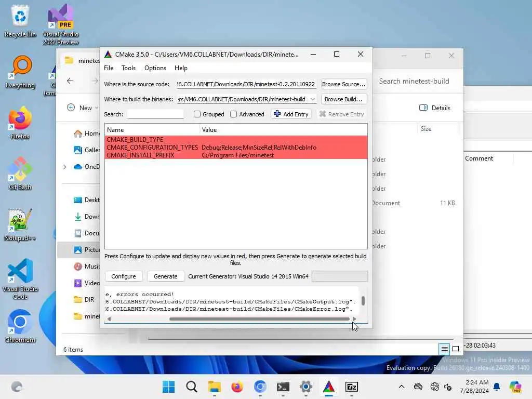Click the Configure button

124,276
